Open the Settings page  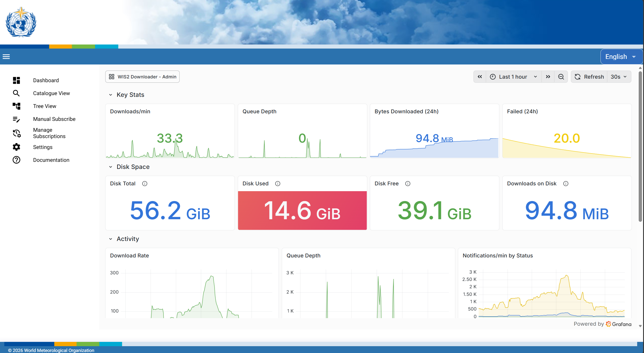pos(43,147)
